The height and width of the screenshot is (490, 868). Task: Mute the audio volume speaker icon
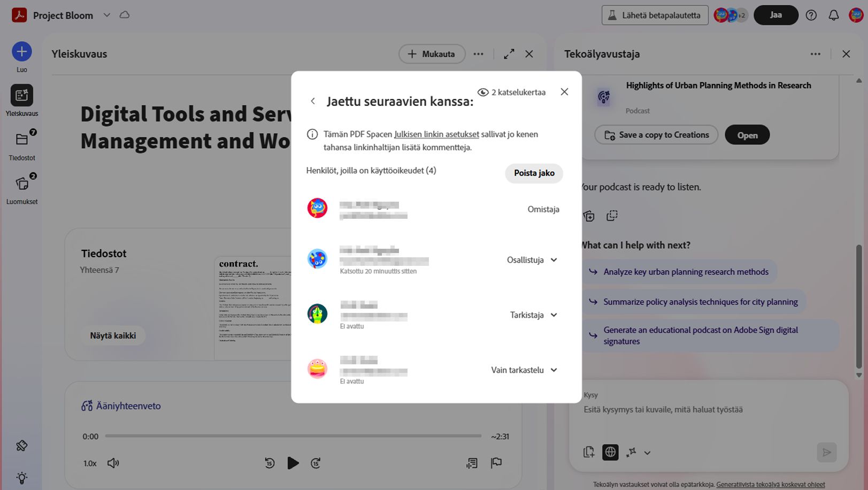pos(113,463)
